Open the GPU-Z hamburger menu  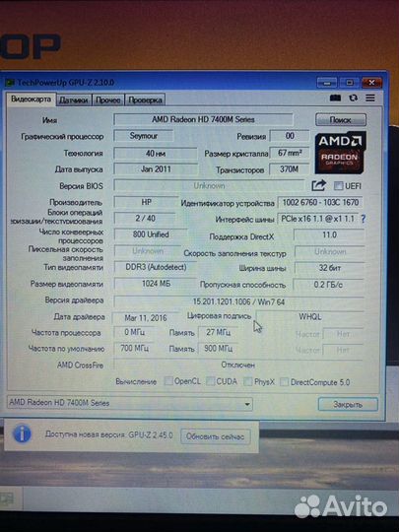pos(370,99)
